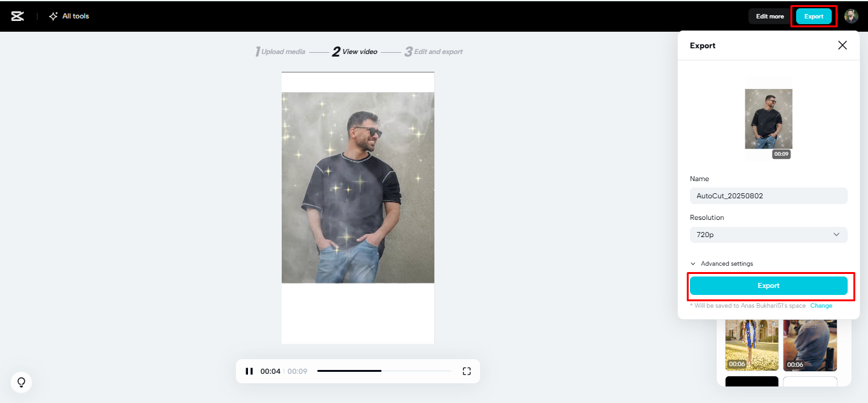
Task: Select the blue-grey close-up template thumbnail
Action: coord(810,344)
